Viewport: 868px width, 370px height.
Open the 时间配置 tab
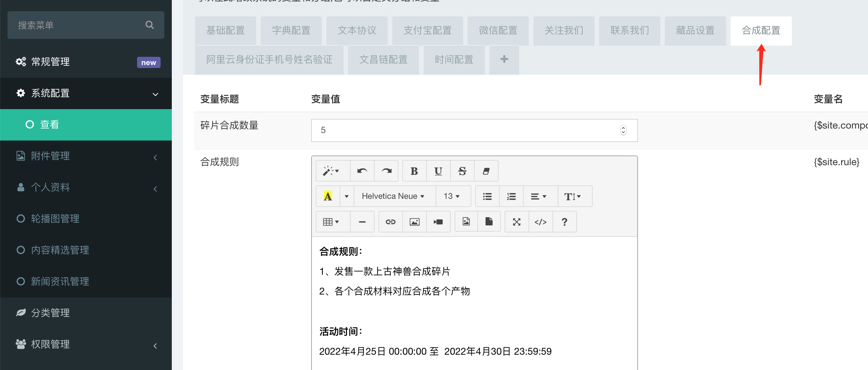point(454,60)
